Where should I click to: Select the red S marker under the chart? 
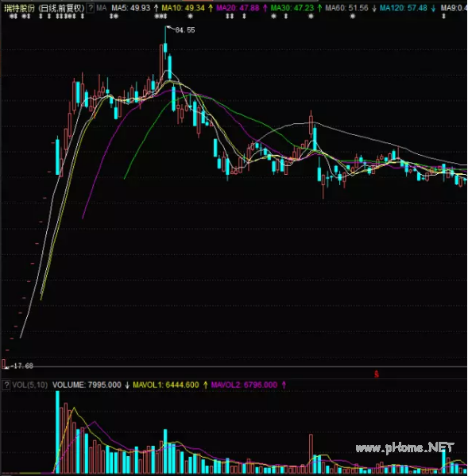pyautogui.click(x=377, y=374)
